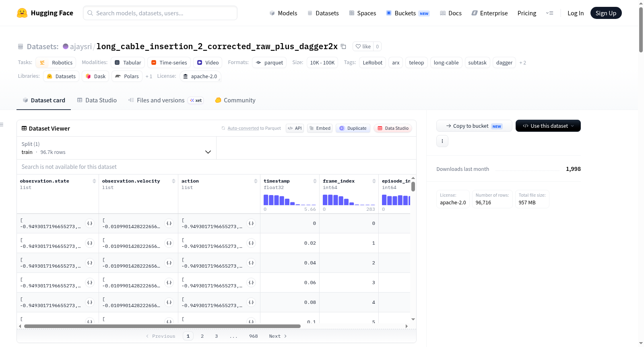Image resolution: width=644 pixels, height=347 pixels.
Task: Open the API button in Dataset Viewer
Action: click(295, 128)
